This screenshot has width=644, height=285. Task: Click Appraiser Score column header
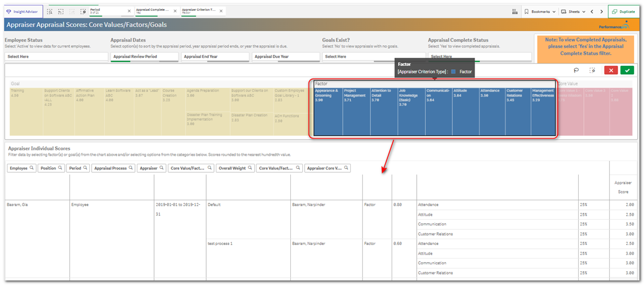tap(623, 187)
